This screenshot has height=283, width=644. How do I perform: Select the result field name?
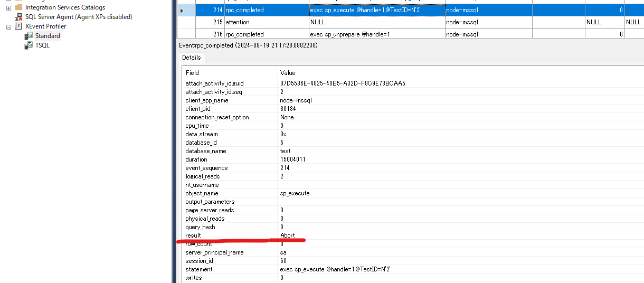click(x=193, y=235)
